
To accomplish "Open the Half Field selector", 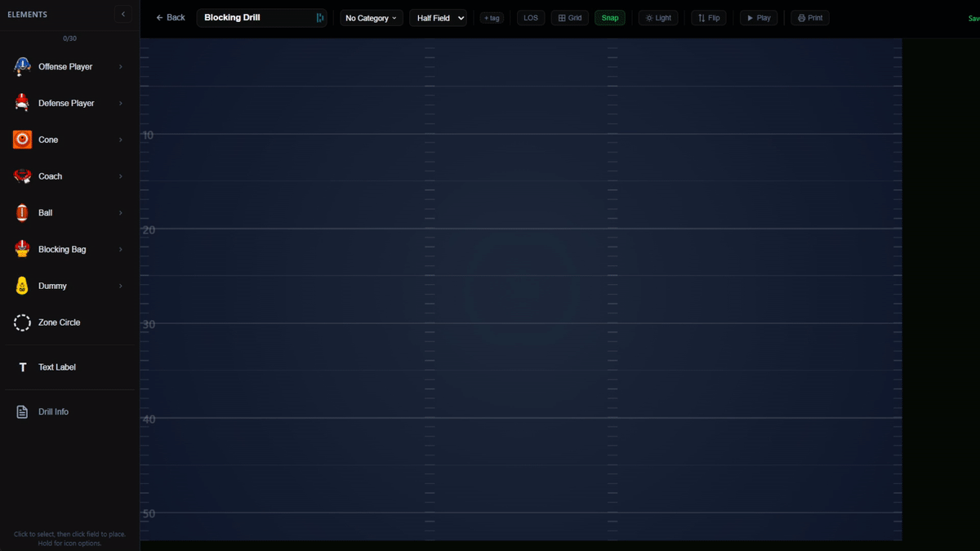I will (439, 18).
